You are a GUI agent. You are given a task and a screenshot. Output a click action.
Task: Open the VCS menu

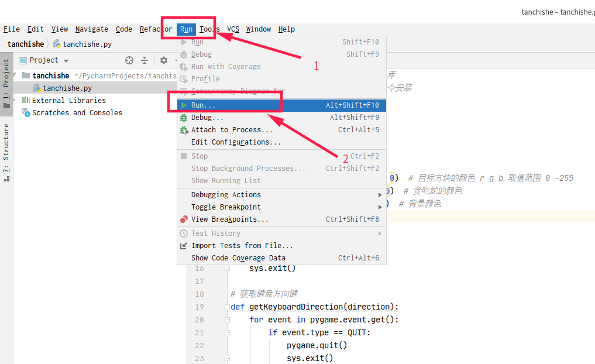[x=233, y=29]
